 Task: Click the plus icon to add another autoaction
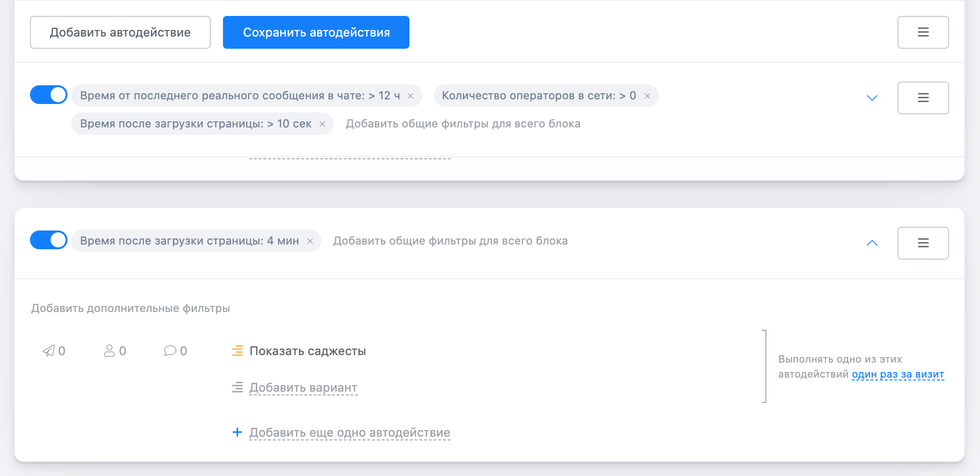(238, 432)
